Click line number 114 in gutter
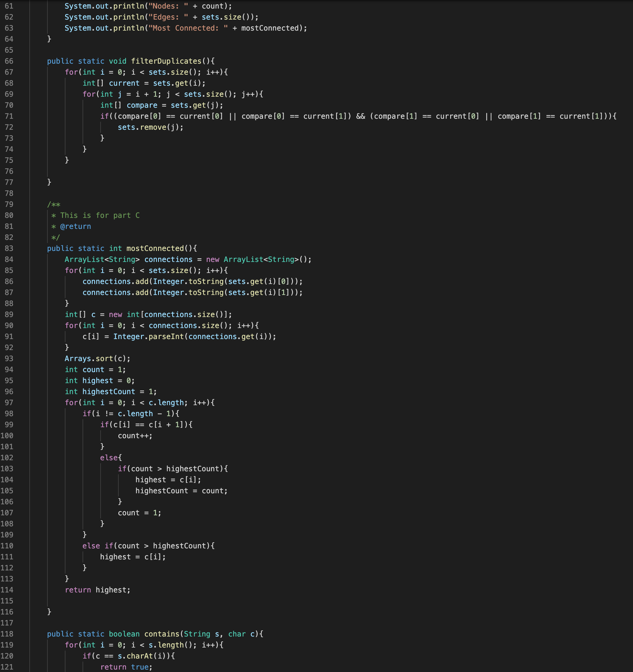 pyautogui.click(x=7, y=590)
